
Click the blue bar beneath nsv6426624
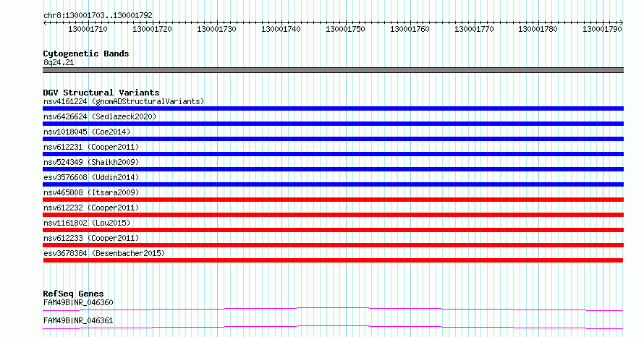(x=333, y=124)
